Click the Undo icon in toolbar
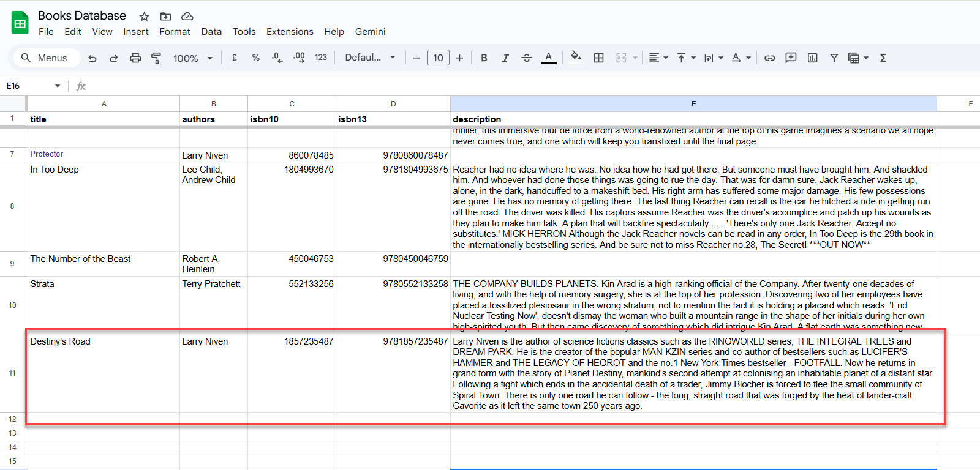Viewport: 980px width, 470px height. 92,58
